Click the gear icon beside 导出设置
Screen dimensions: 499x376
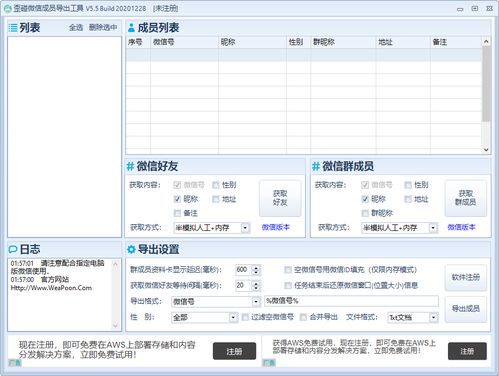[131, 249]
